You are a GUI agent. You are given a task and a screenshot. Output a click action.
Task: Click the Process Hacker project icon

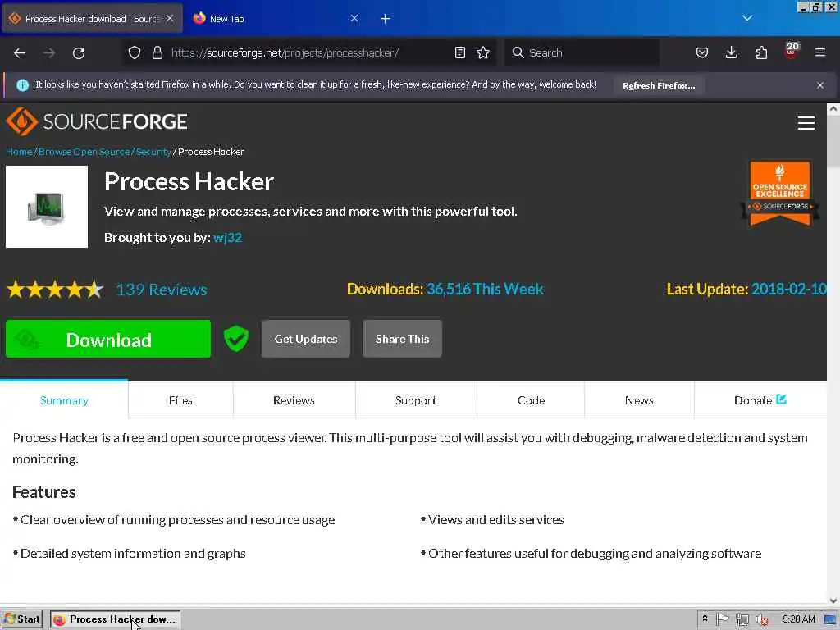point(47,207)
